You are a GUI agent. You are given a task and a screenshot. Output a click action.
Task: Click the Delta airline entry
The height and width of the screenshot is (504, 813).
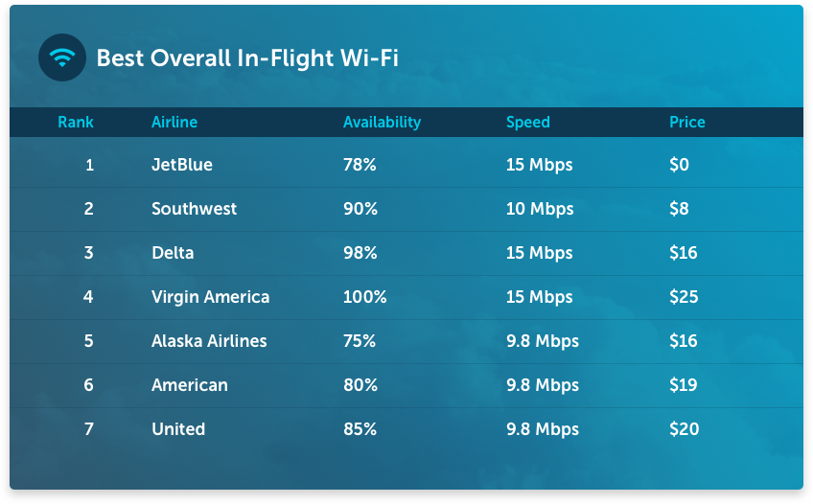[173, 253]
